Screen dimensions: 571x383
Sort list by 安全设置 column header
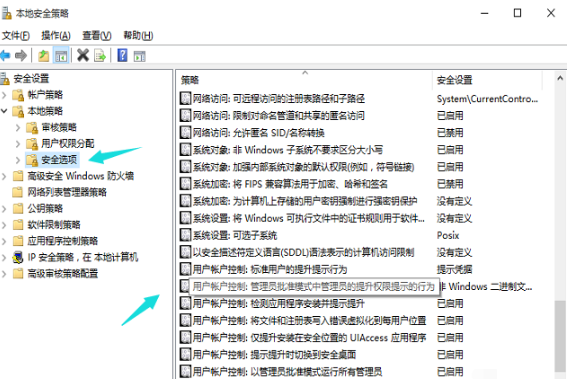pos(487,80)
